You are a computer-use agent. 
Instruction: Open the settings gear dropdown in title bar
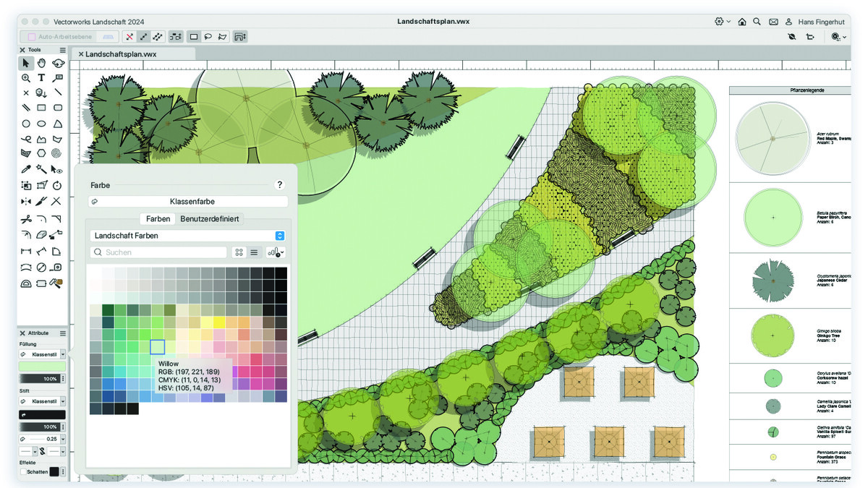[x=723, y=22]
